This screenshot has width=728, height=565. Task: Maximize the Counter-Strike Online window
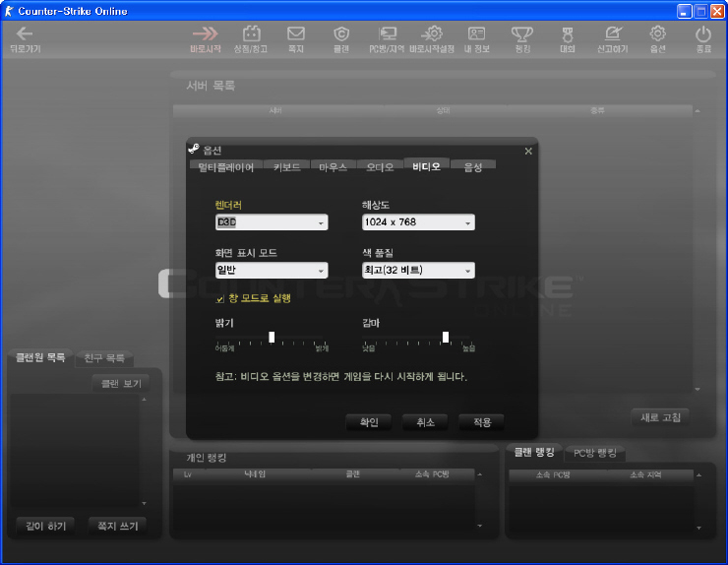coord(701,11)
